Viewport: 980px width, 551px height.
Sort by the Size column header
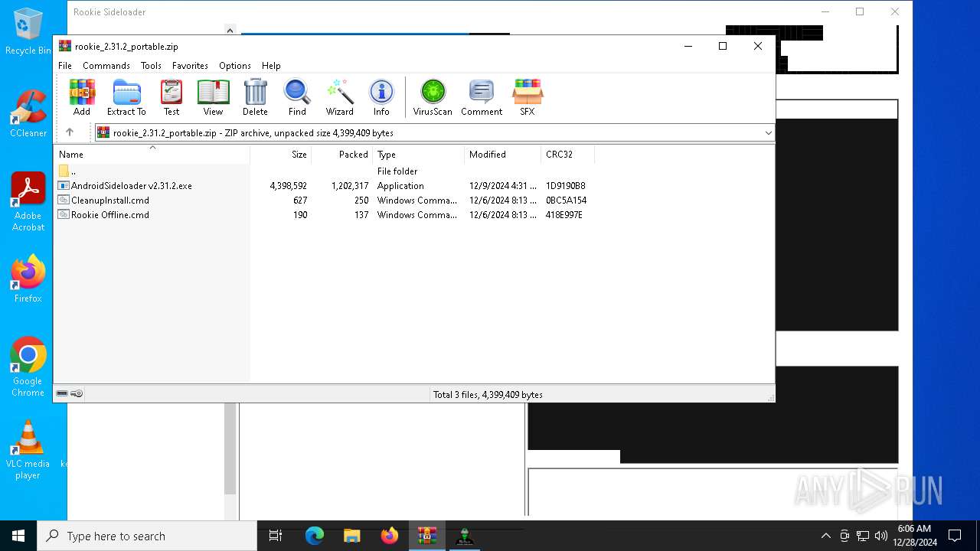(x=281, y=155)
